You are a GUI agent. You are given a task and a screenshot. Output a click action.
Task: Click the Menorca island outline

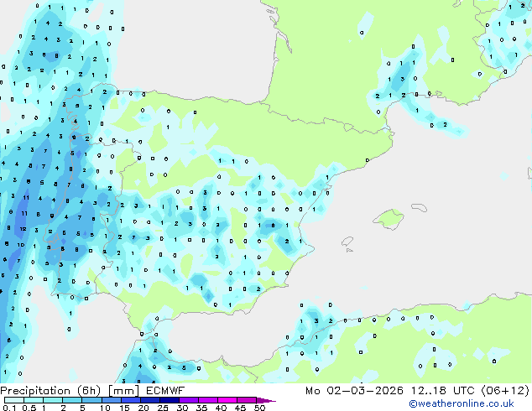click(x=419, y=207)
